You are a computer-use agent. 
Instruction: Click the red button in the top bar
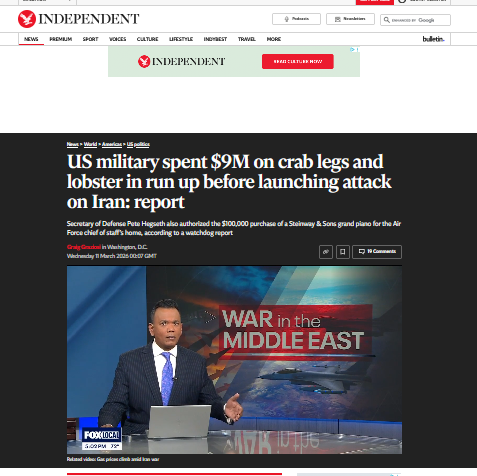pos(375,2)
